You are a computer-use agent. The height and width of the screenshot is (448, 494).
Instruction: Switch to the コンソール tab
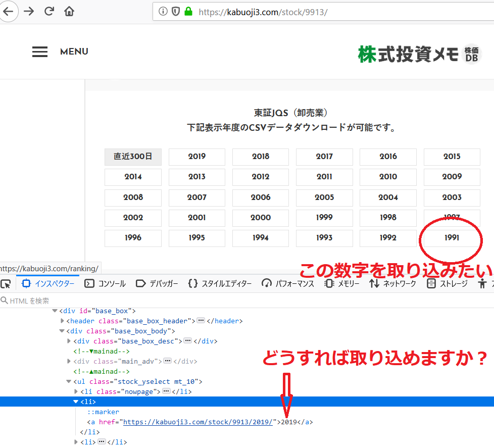tap(105, 283)
